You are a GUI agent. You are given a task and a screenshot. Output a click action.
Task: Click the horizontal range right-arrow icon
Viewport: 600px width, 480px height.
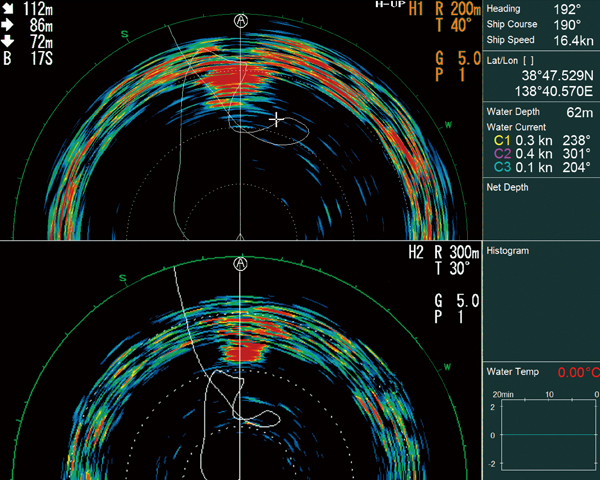tap(8, 25)
